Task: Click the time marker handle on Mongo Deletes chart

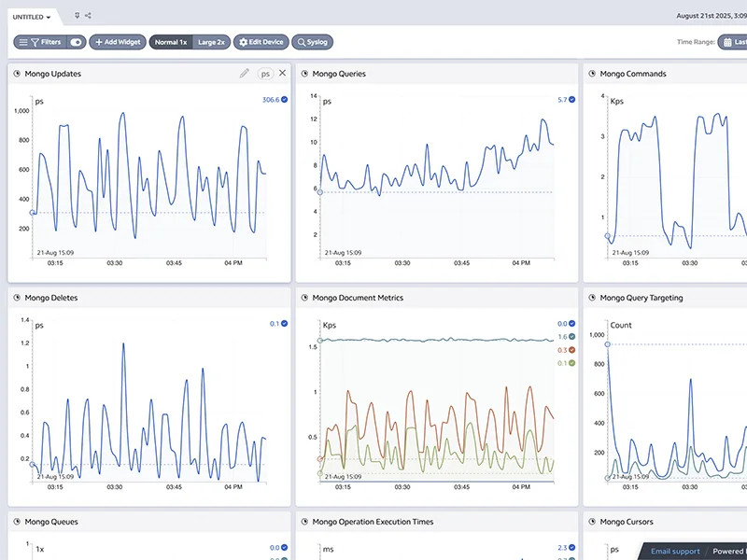Action: coord(33,464)
